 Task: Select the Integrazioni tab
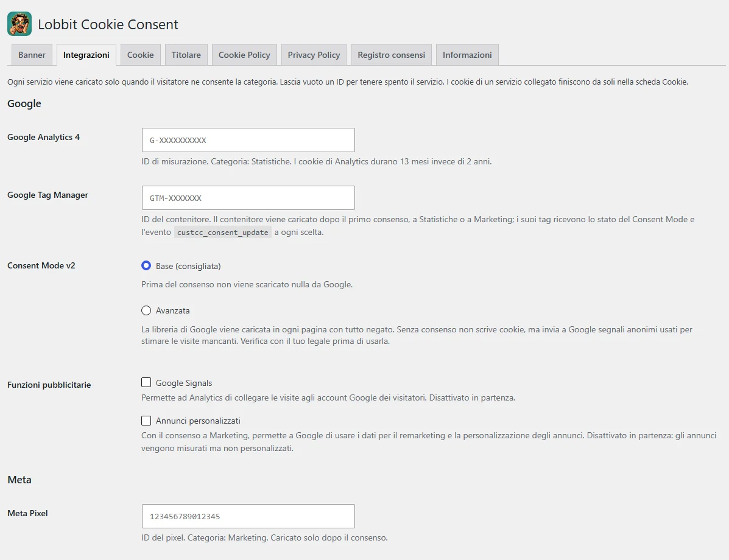coord(86,55)
